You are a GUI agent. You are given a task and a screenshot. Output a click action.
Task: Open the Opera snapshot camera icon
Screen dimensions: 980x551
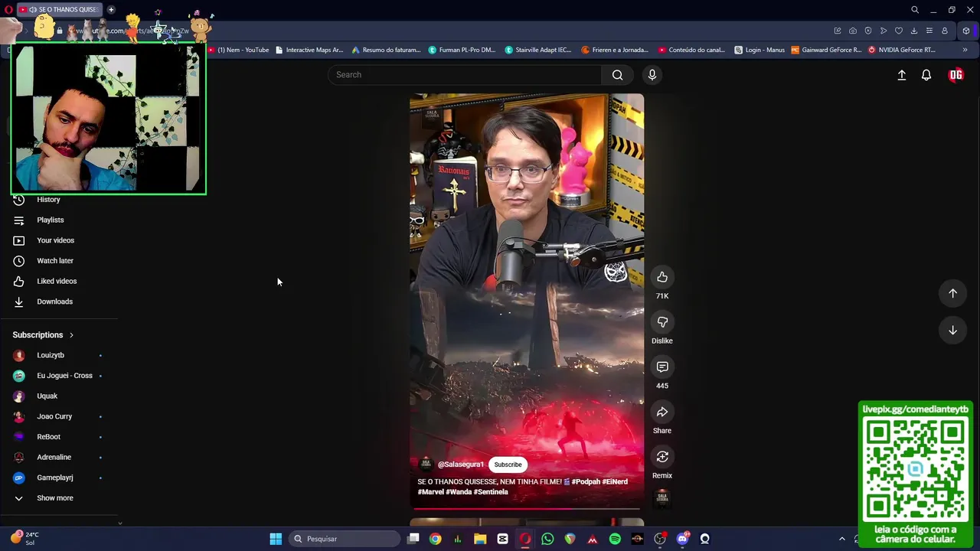853,31
